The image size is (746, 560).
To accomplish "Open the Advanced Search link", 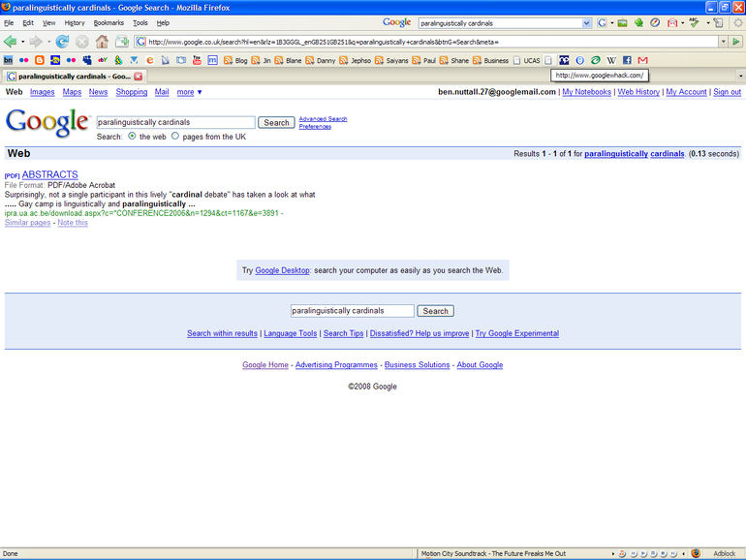I will [x=323, y=119].
